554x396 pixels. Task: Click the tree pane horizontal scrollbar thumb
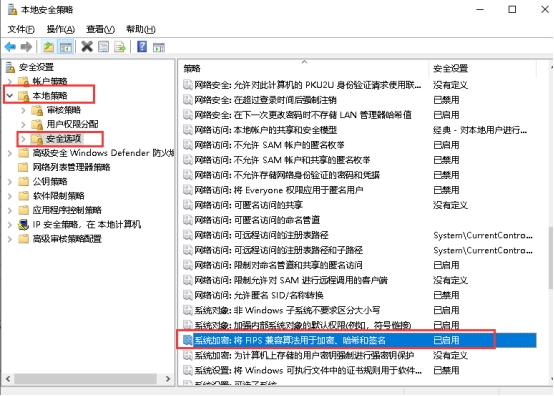[85, 379]
